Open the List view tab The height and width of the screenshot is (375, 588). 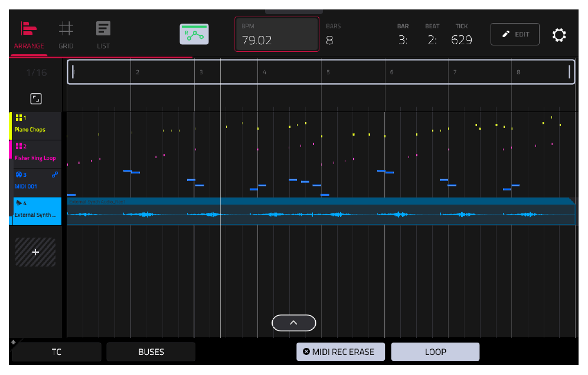[x=103, y=35]
